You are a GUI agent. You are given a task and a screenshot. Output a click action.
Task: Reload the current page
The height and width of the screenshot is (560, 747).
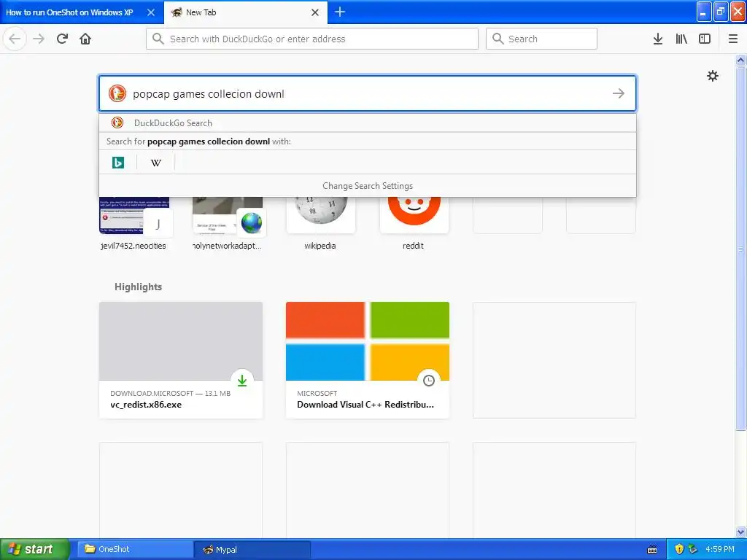click(x=62, y=39)
